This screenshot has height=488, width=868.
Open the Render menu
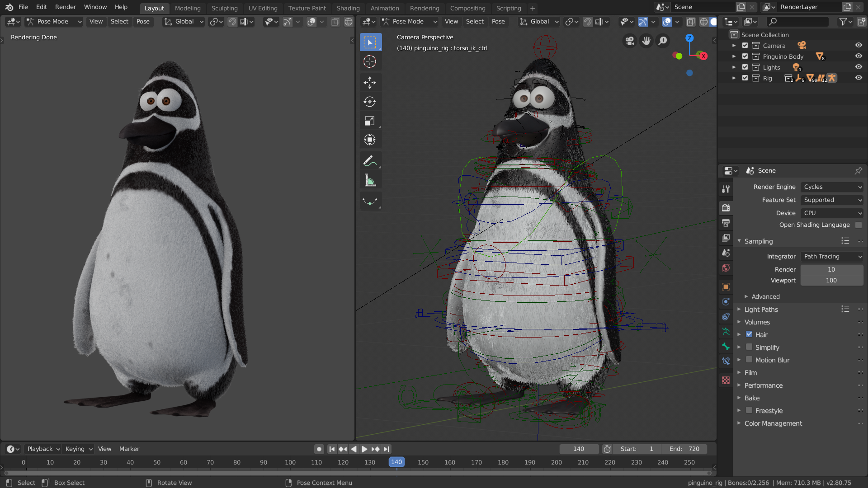pos(66,7)
